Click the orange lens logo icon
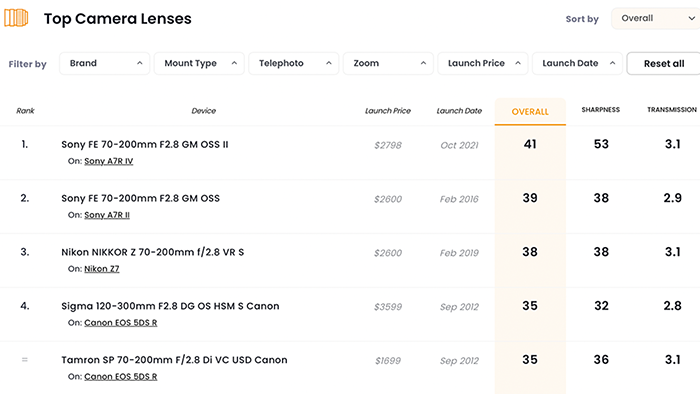 pos(16,18)
